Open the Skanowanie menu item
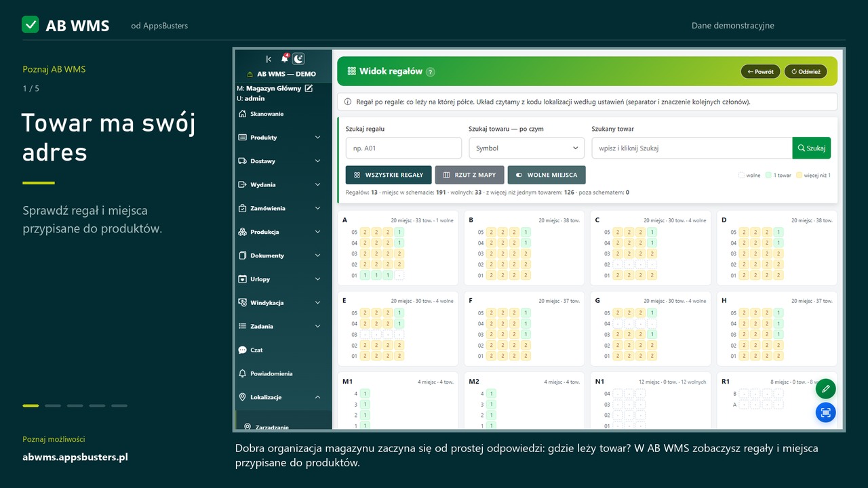 [x=283, y=114]
